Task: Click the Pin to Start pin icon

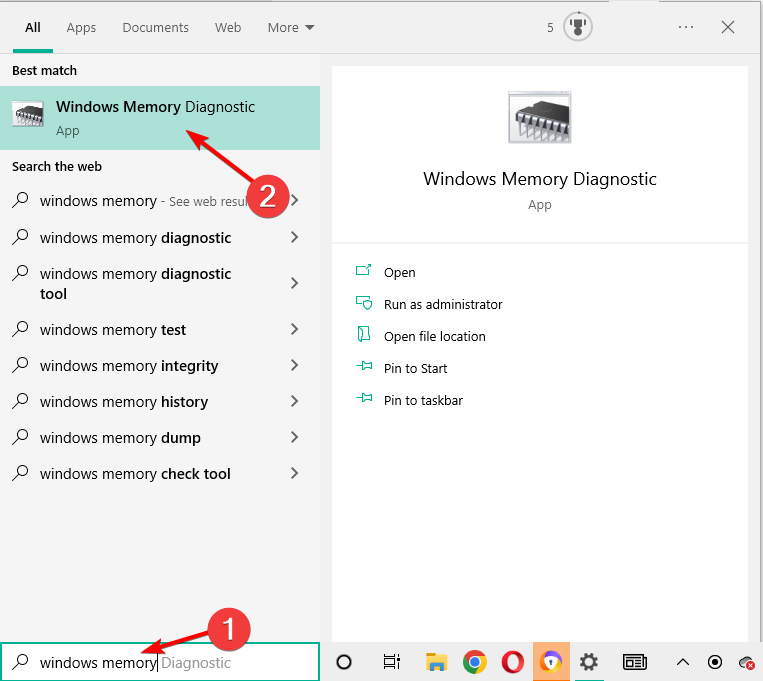Action: (364, 366)
